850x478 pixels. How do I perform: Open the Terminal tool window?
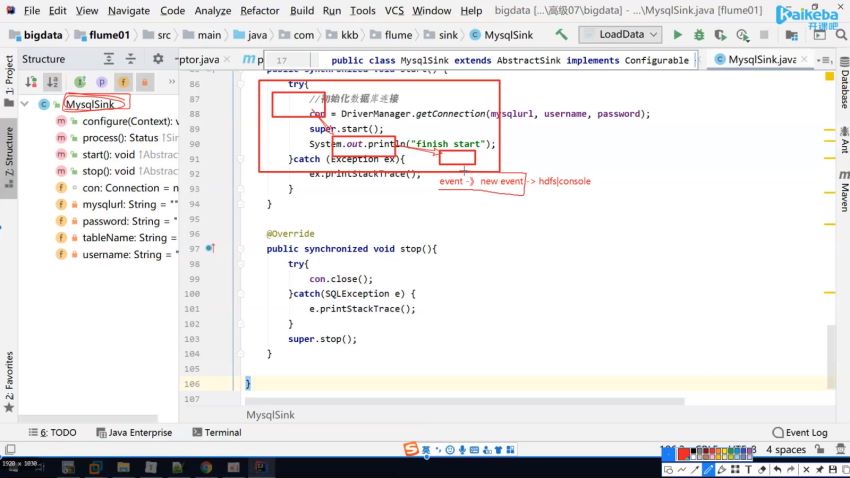217,432
